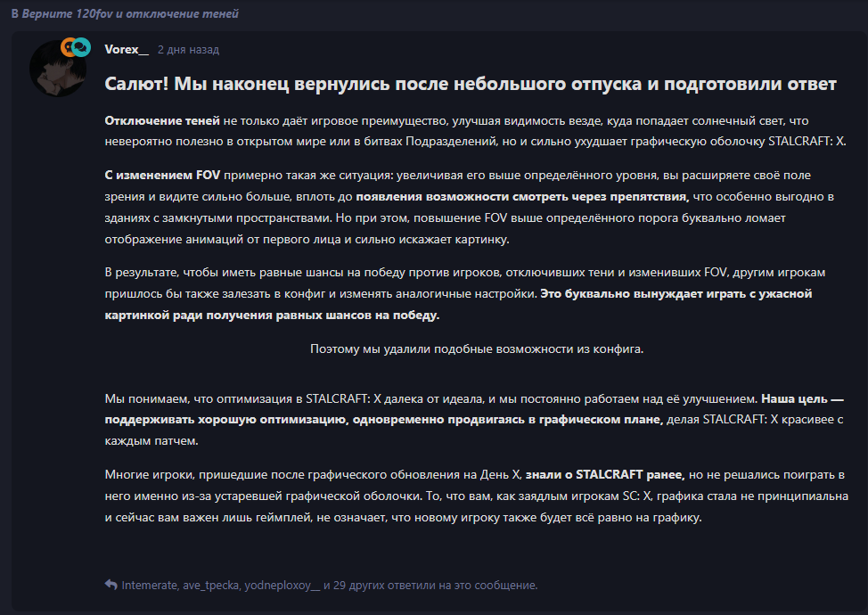Show the "29 других ответили на это сообщение" list
The image size is (868, 615).
click(x=435, y=585)
